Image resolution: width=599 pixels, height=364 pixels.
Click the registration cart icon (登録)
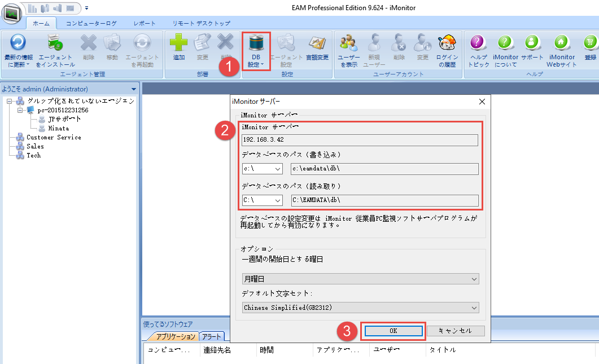click(590, 42)
